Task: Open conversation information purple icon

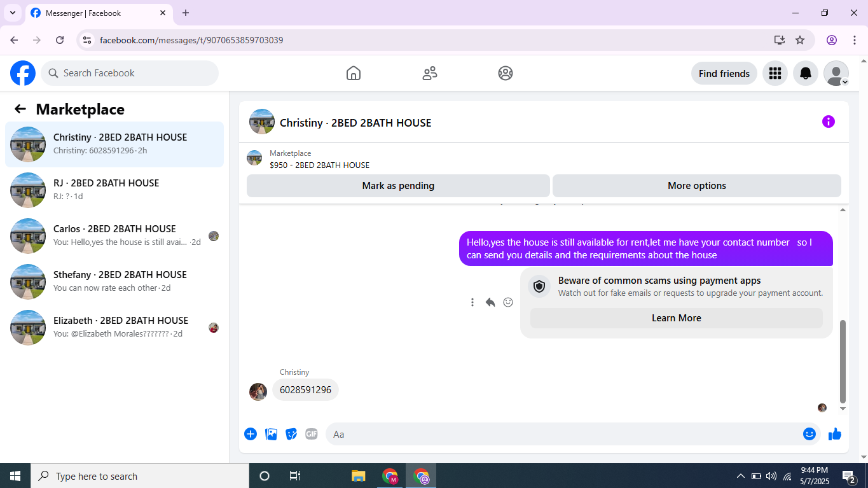Action: [828, 122]
